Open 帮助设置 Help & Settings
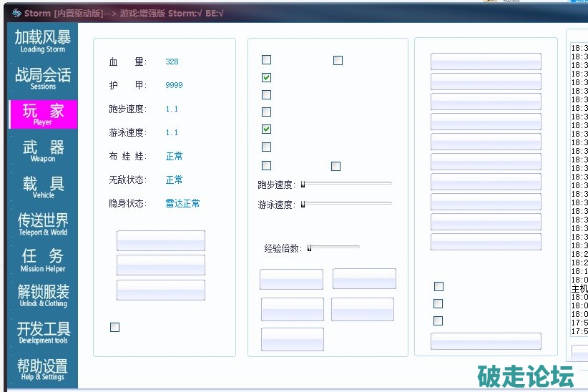This screenshot has height=392, width=588. pos(43,369)
